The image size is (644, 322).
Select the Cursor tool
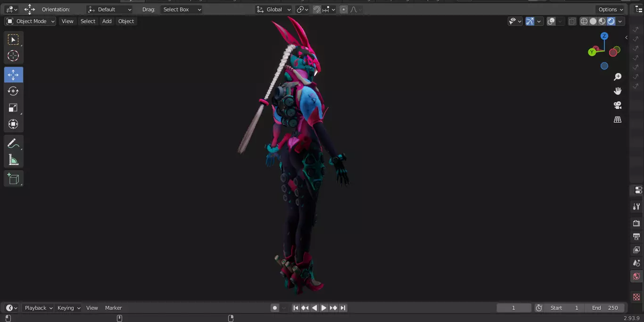pyautogui.click(x=13, y=56)
